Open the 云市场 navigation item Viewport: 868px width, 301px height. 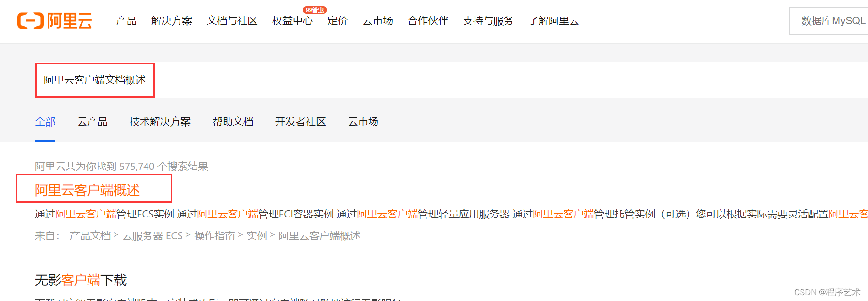tap(377, 21)
